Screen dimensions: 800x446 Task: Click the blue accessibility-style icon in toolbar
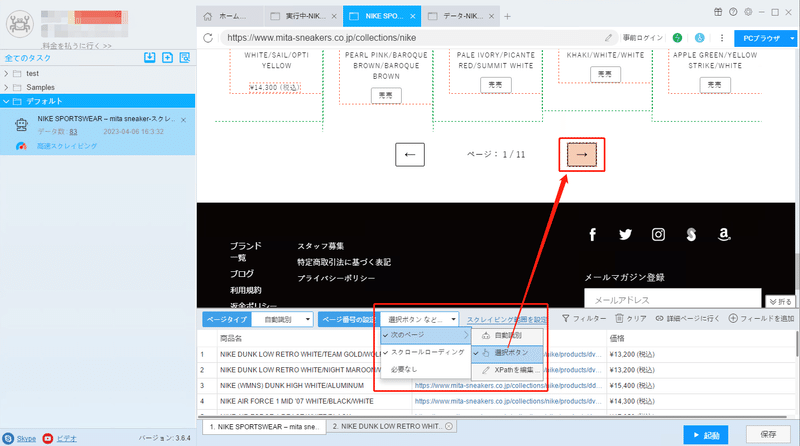tap(699, 38)
